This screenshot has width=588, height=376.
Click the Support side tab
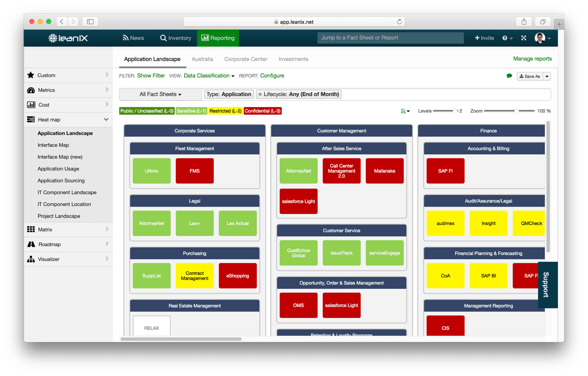point(548,285)
